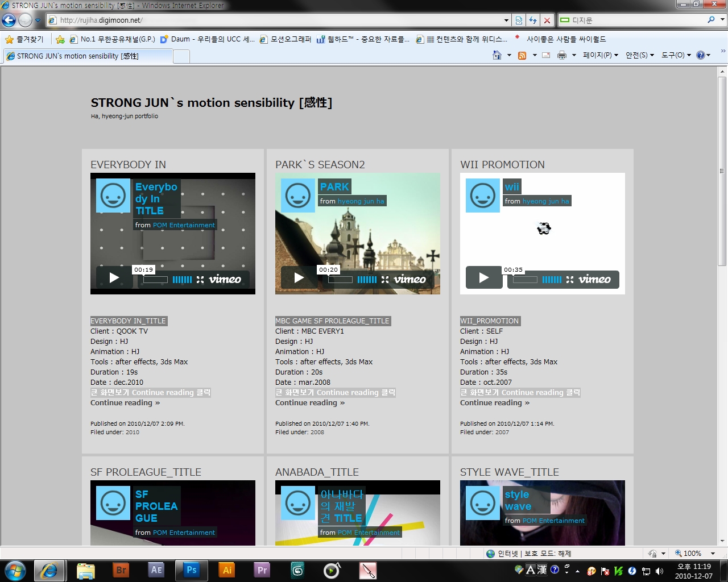This screenshot has height=582, width=728.
Task: Open Premiere Pro from the taskbar
Action: [262, 570]
